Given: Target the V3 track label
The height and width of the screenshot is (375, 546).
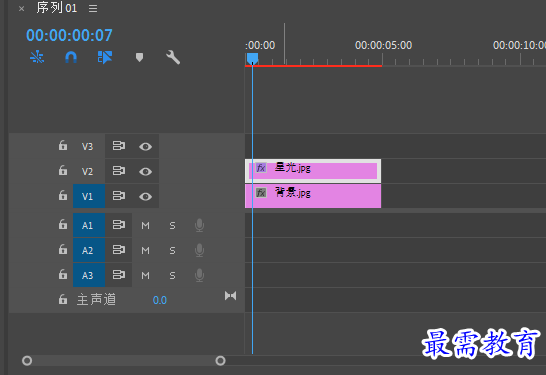Looking at the screenshot, I should click(x=87, y=147).
